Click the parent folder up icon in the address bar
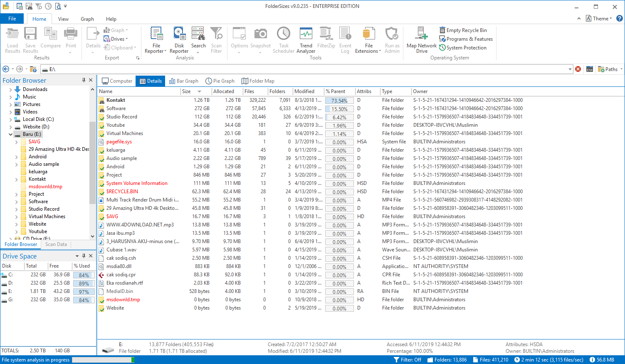This screenshot has height=364, width=625. [33, 69]
